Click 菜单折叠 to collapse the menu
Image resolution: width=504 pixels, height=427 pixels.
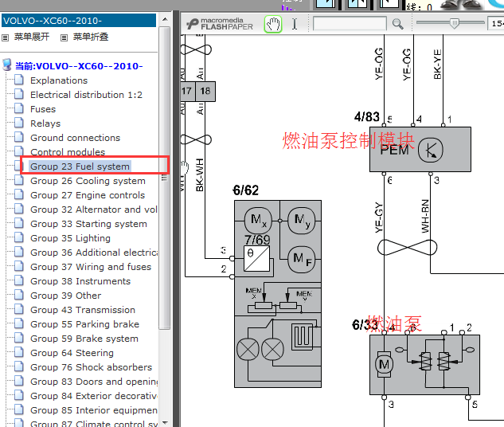pos(91,37)
